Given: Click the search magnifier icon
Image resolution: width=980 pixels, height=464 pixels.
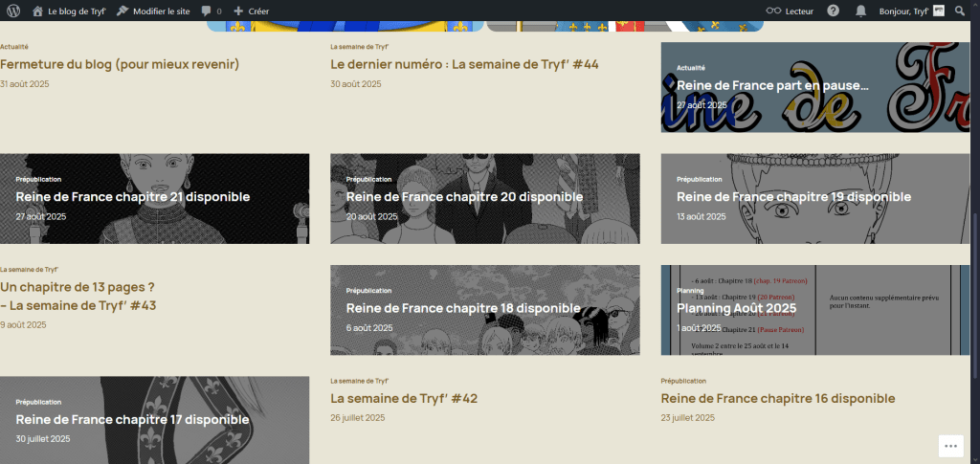Looking at the screenshot, I should [960, 11].
